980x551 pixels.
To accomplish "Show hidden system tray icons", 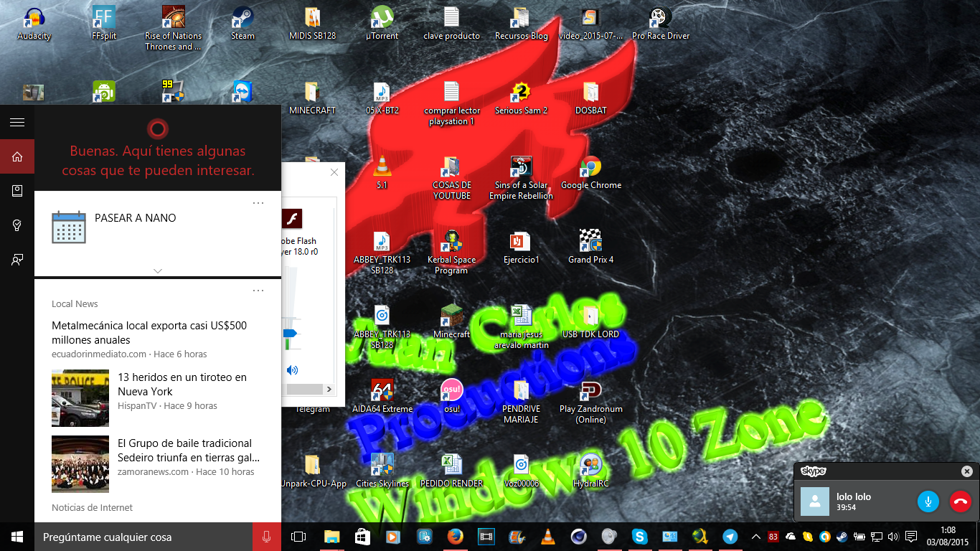I will [x=755, y=537].
